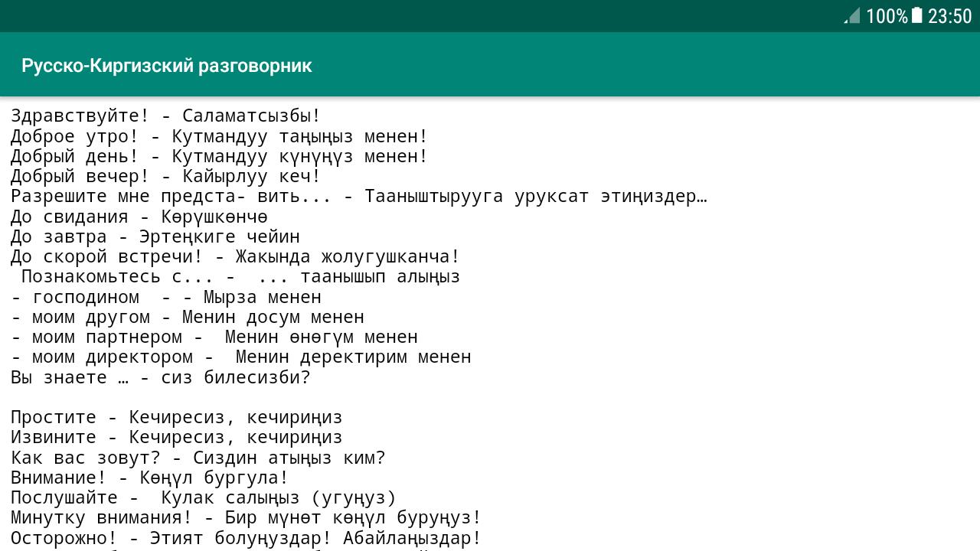Tap the signal strength icon
The image size is (980, 551).
click(852, 15)
